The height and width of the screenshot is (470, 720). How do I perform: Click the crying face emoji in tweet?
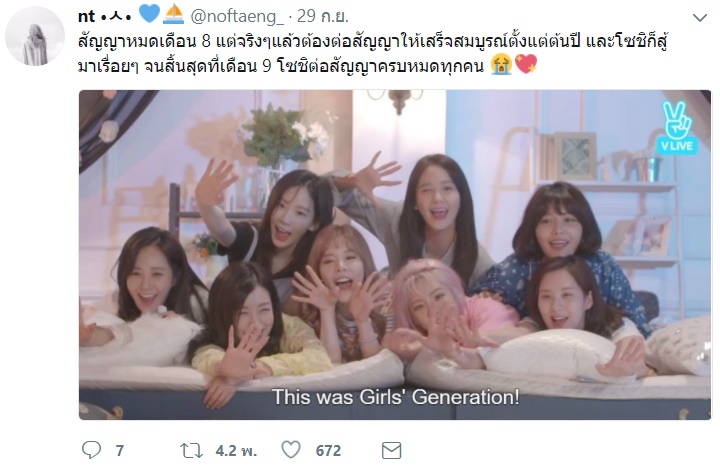pos(501,65)
